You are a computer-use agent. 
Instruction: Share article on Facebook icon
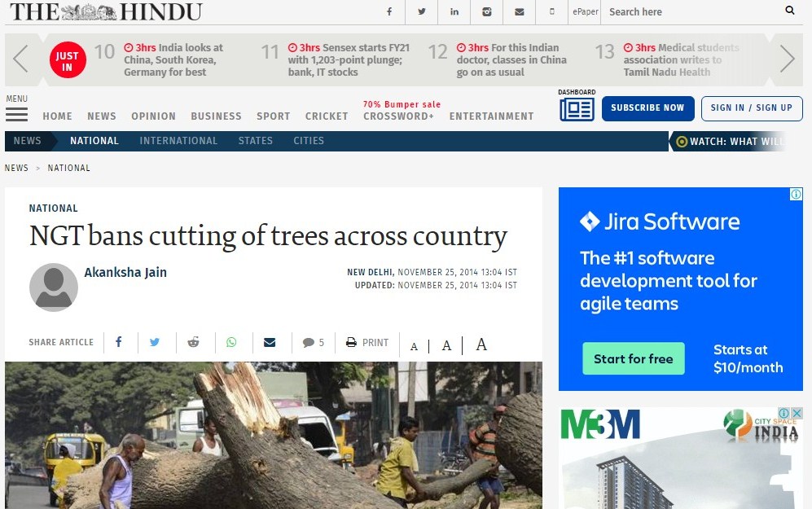[119, 342]
